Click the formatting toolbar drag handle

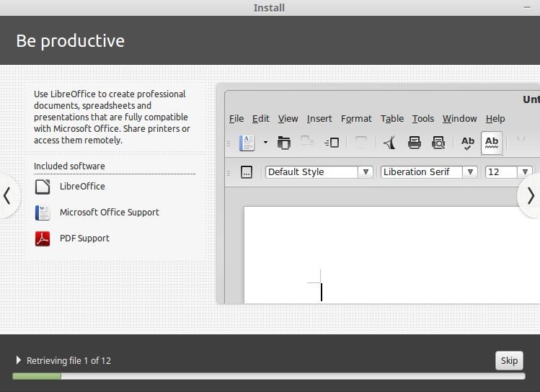coord(229,172)
